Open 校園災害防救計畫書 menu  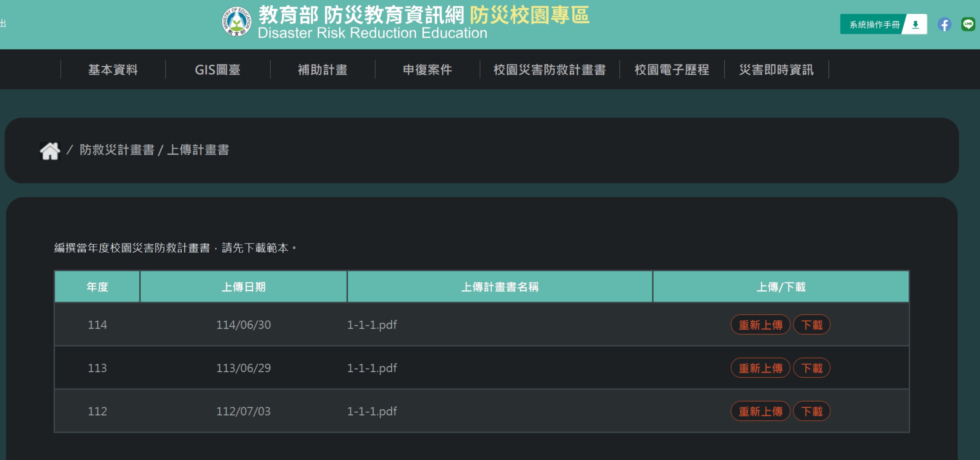pos(549,69)
